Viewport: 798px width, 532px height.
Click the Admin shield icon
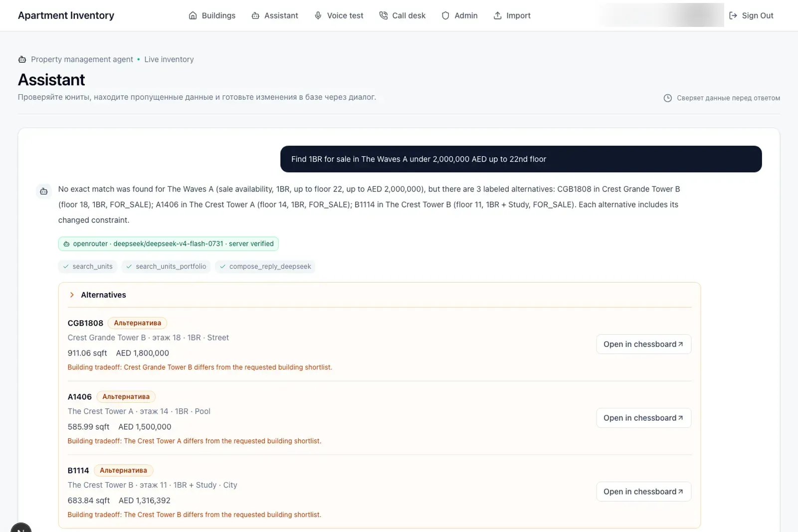[x=445, y=15]
